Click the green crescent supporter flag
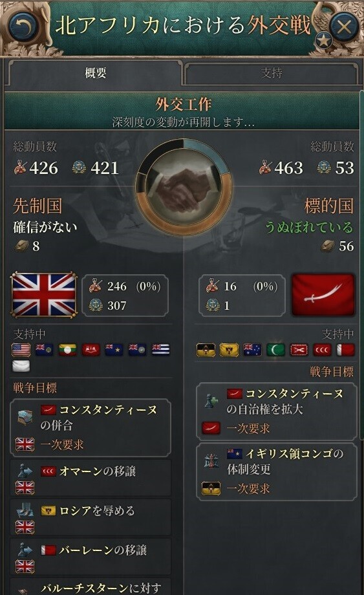 coord(275,349)
